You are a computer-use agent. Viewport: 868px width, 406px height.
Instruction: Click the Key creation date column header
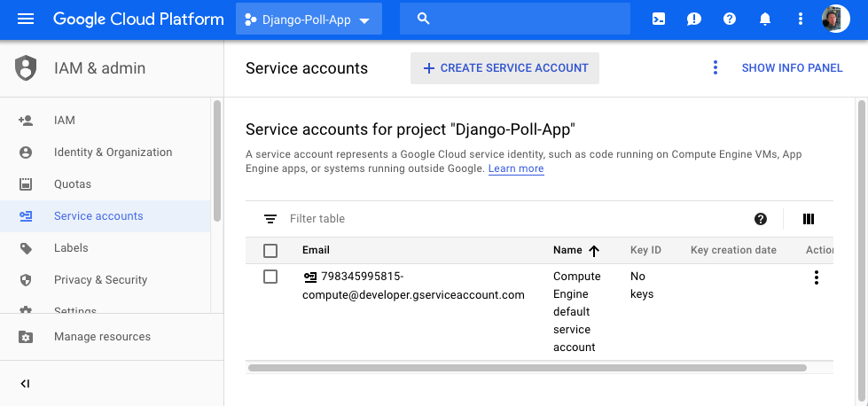pyautogui.click(x=733, y=251)
